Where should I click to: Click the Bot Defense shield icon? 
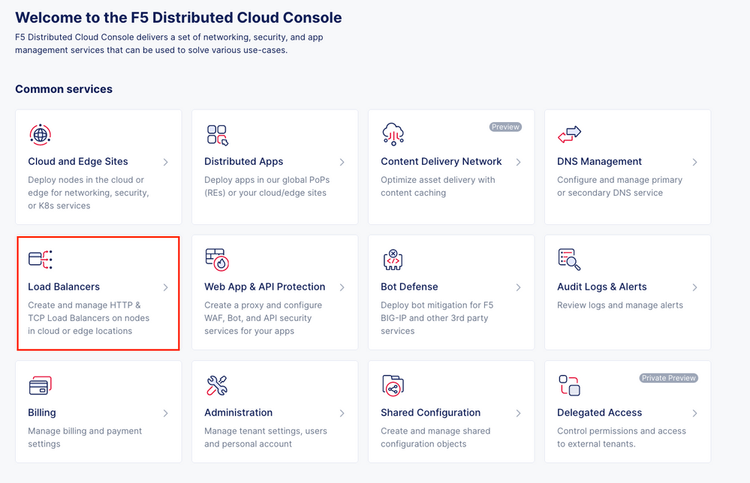393,260
